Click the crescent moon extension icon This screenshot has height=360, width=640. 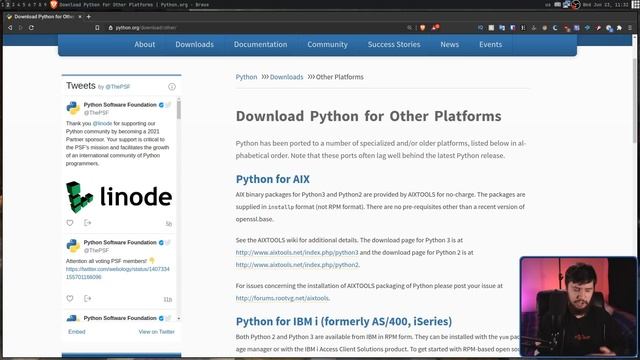coord(555,28)
